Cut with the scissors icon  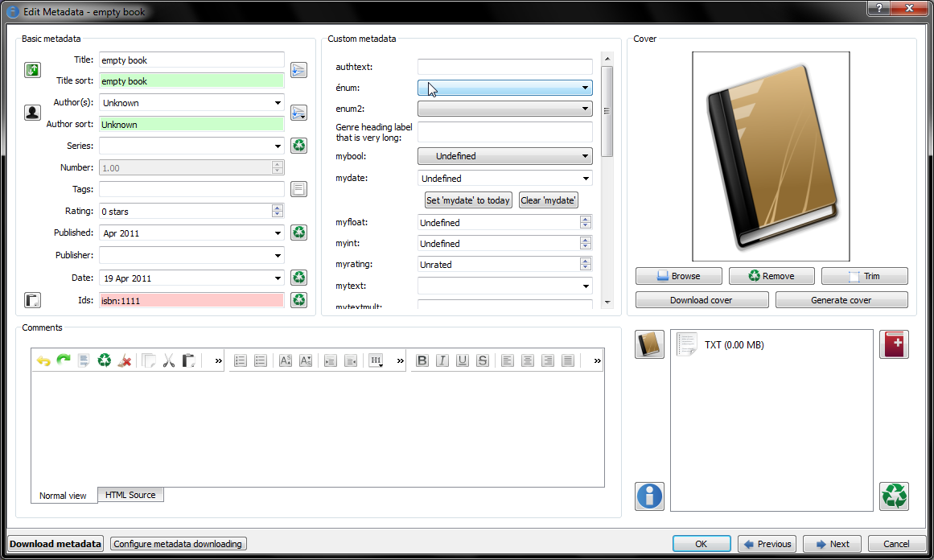[x=169, y=360]
